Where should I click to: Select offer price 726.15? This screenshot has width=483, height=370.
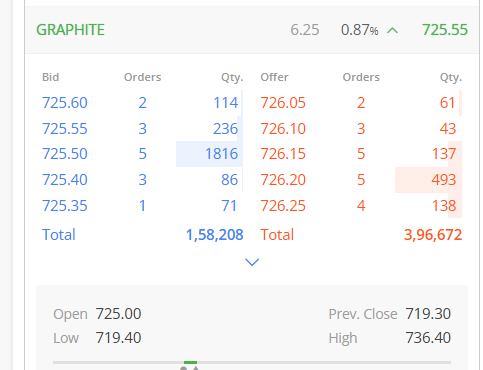click(283, 154)
